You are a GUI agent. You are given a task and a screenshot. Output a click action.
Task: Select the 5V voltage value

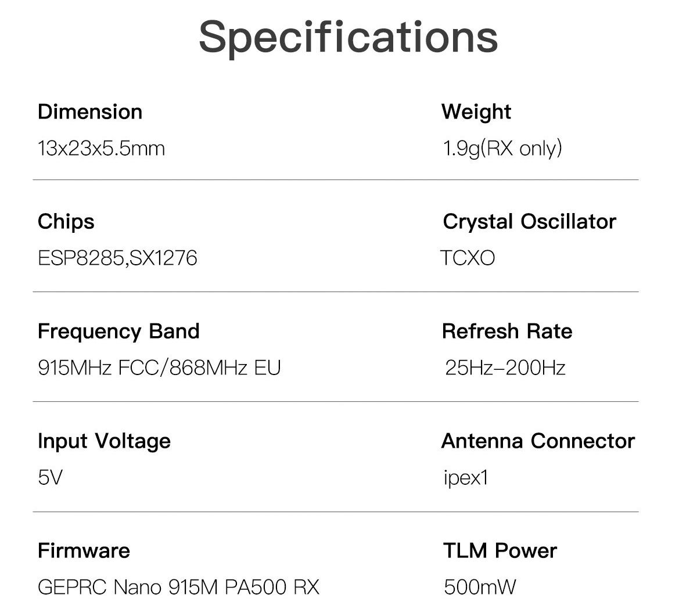point(50,478)
